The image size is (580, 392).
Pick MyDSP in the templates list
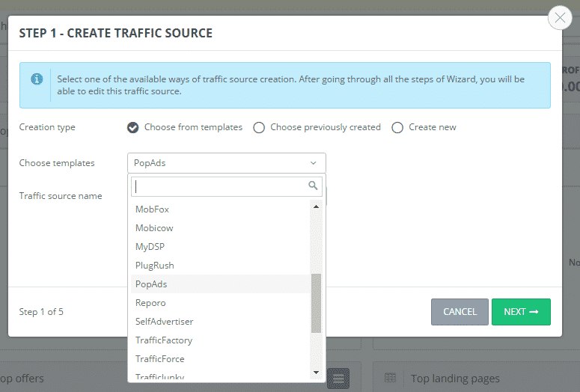[150, 247]
